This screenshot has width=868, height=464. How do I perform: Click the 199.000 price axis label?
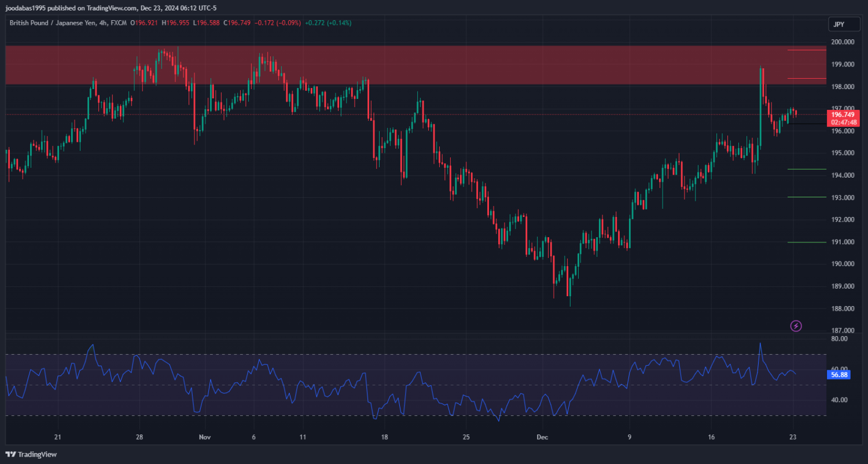(x=843, y=64)
